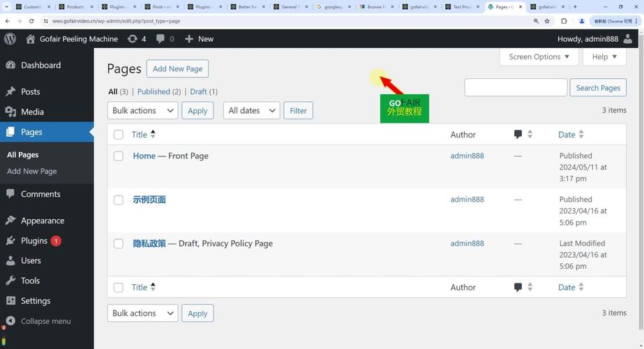Check the box next to Home page
This screenshot has width=644, height=349.
(119, 156)
